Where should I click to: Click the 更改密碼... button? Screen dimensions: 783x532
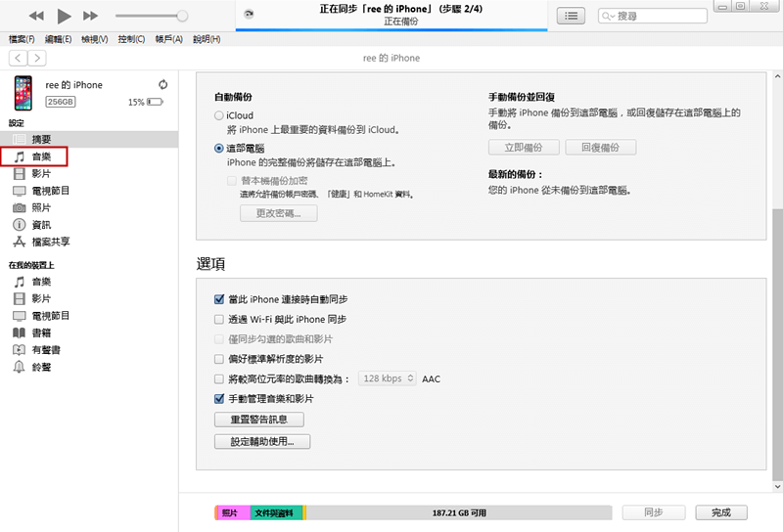(x=279, y=213)
